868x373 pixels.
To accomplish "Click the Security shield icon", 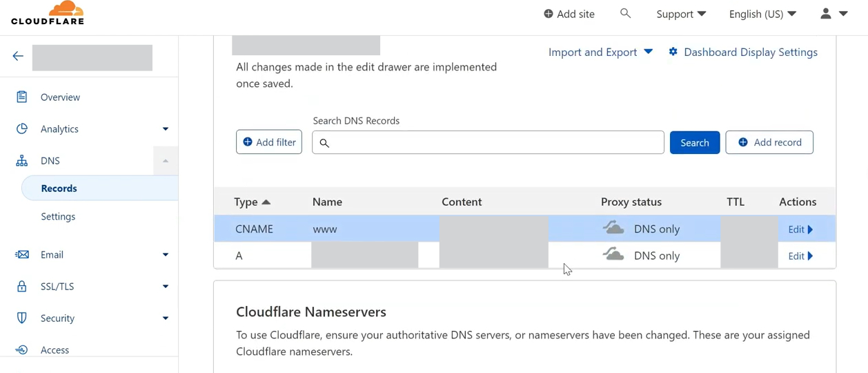I will coord(22,318).
